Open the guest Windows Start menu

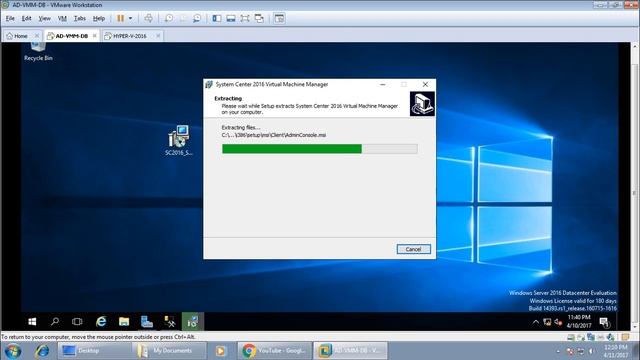click(x=32, y=322)
